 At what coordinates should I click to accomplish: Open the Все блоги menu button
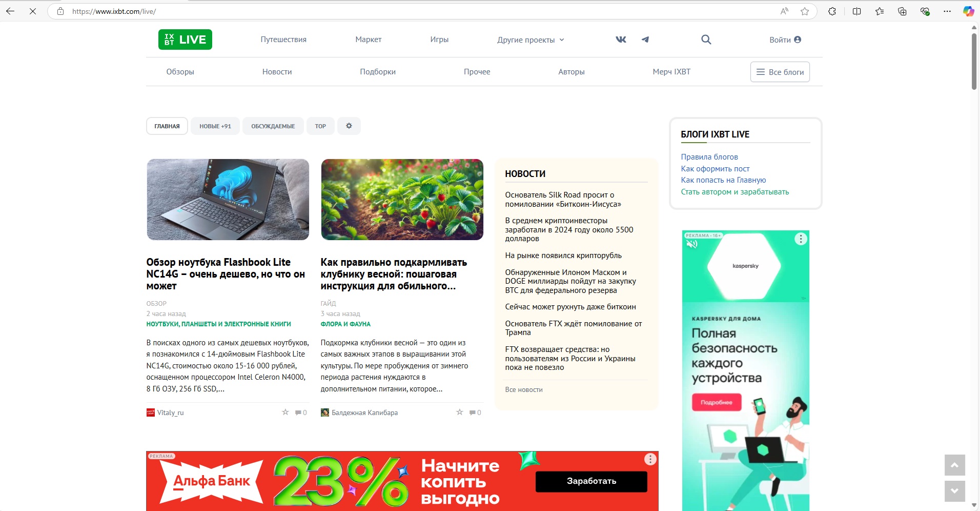[x=780, y=72]
